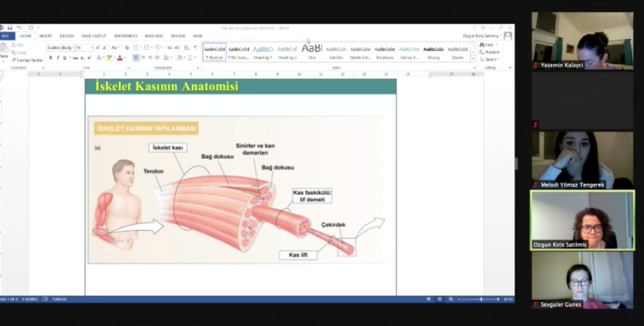This screenshot has height=326, width=644.
Task: Select Melodi Yilmaz Tengerek's video tile
Action: coord(583,160)
